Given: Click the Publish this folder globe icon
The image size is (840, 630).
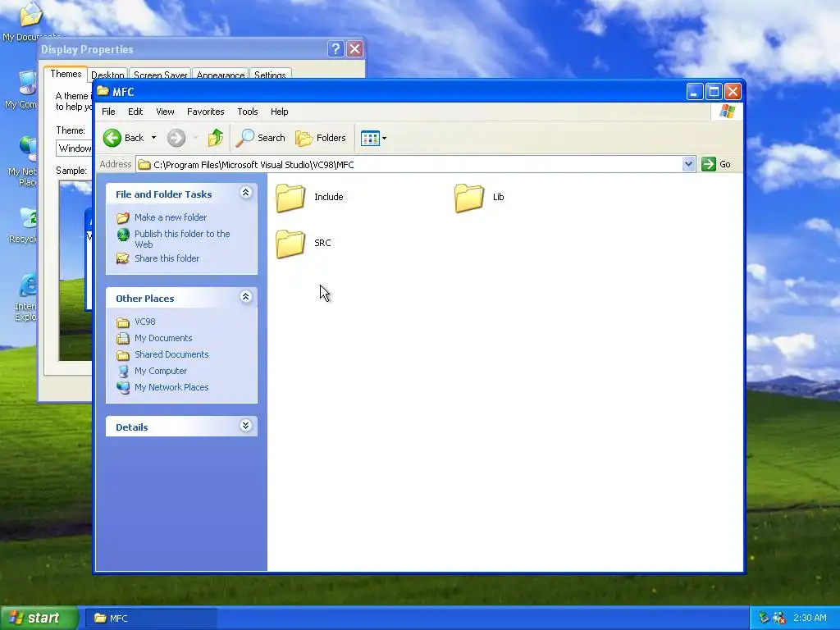Looking at the screenshot, I should point(123,235).
